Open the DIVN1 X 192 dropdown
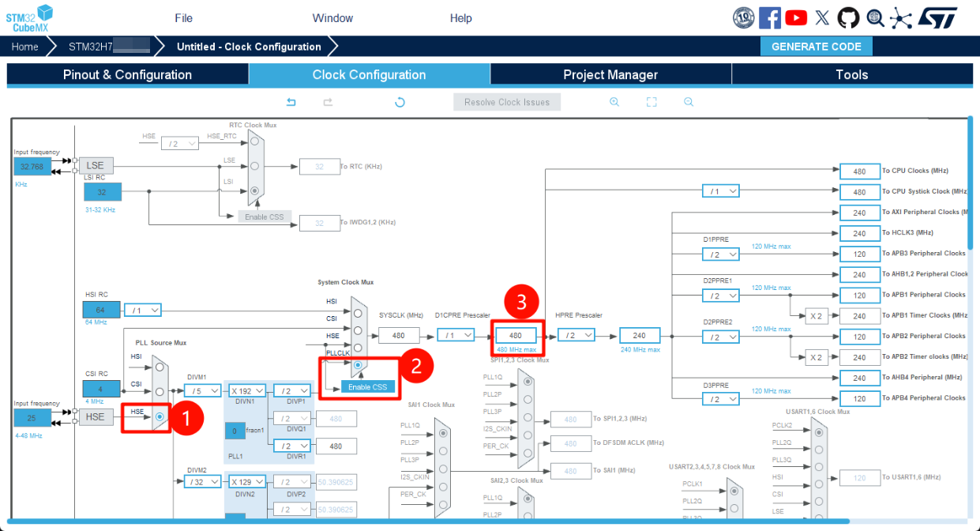Image resolution: width=980 pixels, height=531 pixels. coord(247,390)
